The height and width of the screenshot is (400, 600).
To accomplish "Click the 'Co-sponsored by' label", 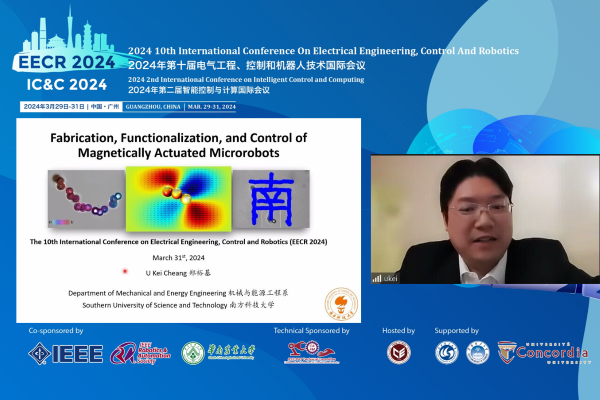I will tap(56, 331).
